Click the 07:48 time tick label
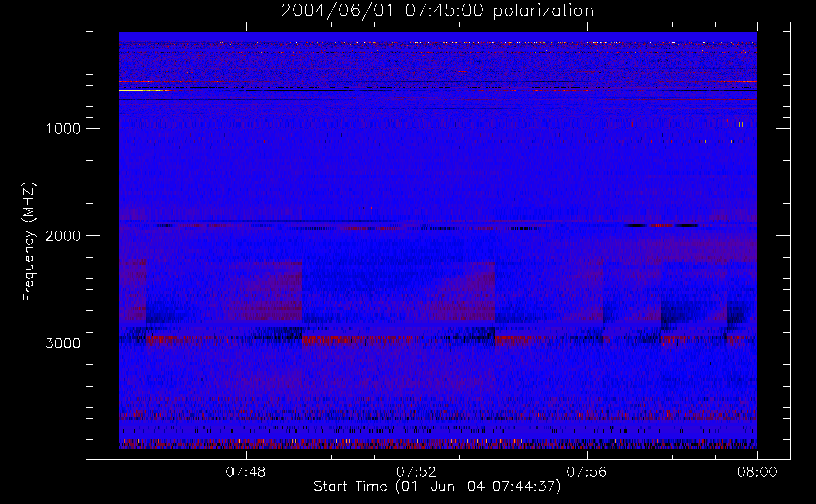The height and width of the screenshot is (504, 816). (x=246, y=472)
